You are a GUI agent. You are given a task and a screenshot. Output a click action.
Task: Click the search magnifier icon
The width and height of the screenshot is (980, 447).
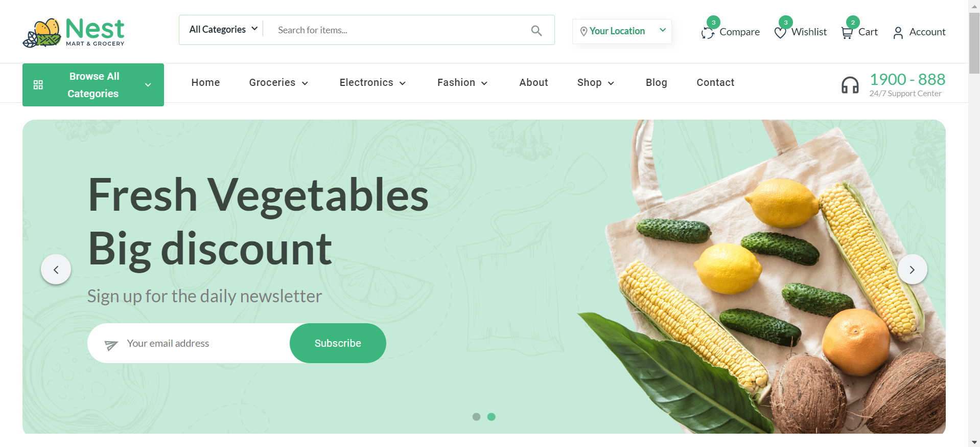[x=536, y=30]
